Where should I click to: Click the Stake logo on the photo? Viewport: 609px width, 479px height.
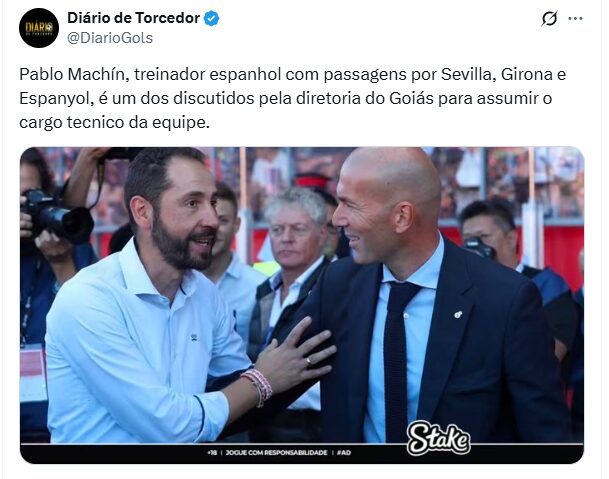[438, 438]
